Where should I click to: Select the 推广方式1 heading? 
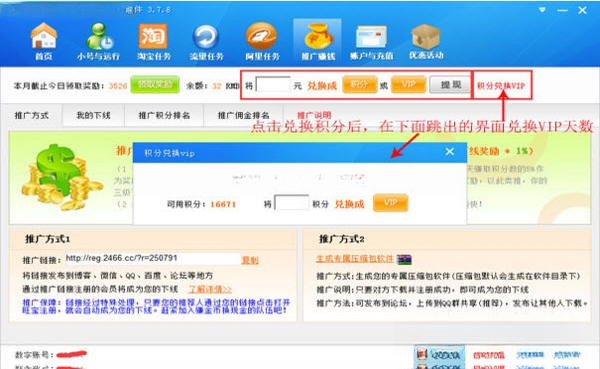(47, 239)
